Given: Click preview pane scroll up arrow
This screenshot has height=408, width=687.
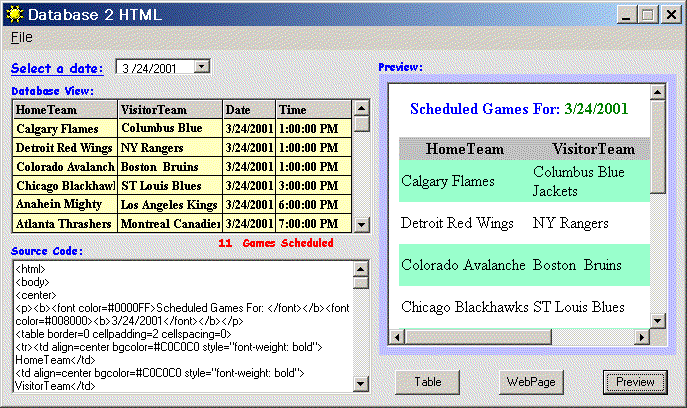Looking at the screenshot, I should tap(658, 92).
